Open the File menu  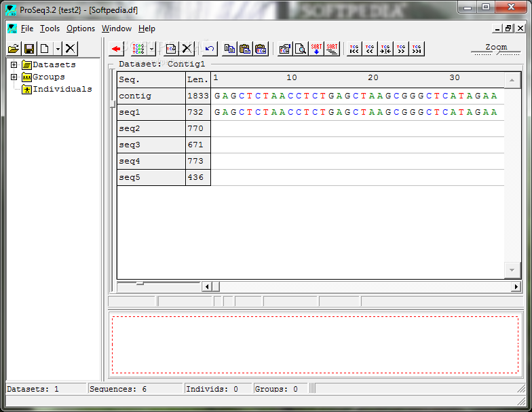click(x=27, y=29)
